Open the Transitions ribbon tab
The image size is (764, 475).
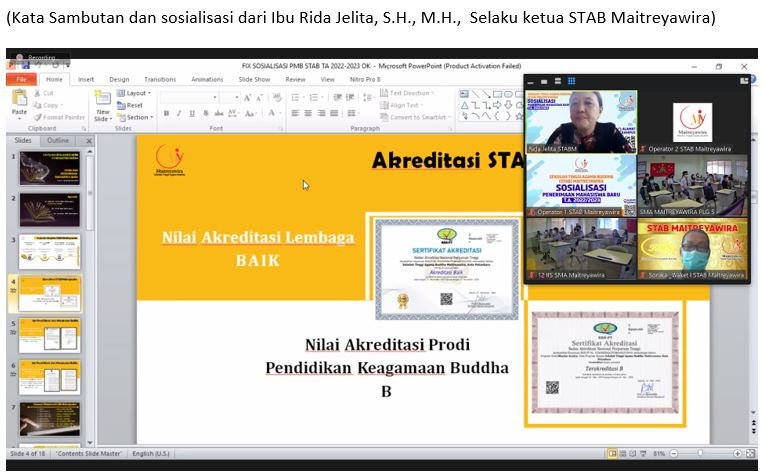(x=159, y=79)
